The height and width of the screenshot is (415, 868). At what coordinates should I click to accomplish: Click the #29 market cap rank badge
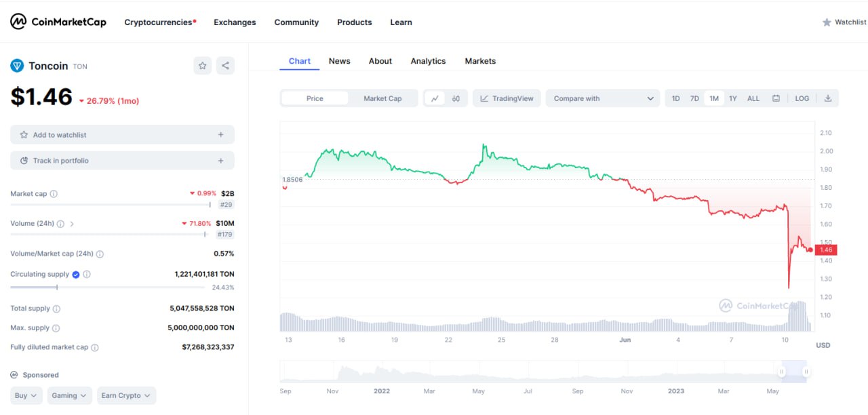pos(226,205)
